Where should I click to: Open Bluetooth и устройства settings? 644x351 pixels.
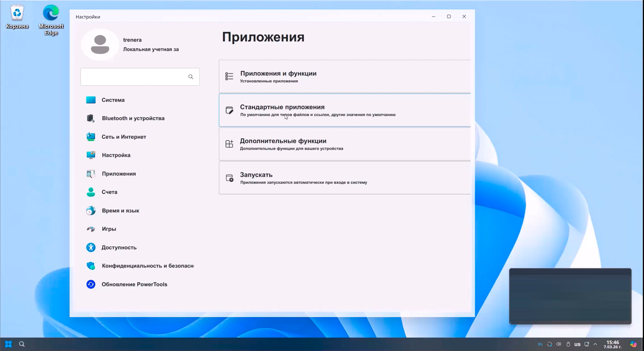(x=133, y=118)
